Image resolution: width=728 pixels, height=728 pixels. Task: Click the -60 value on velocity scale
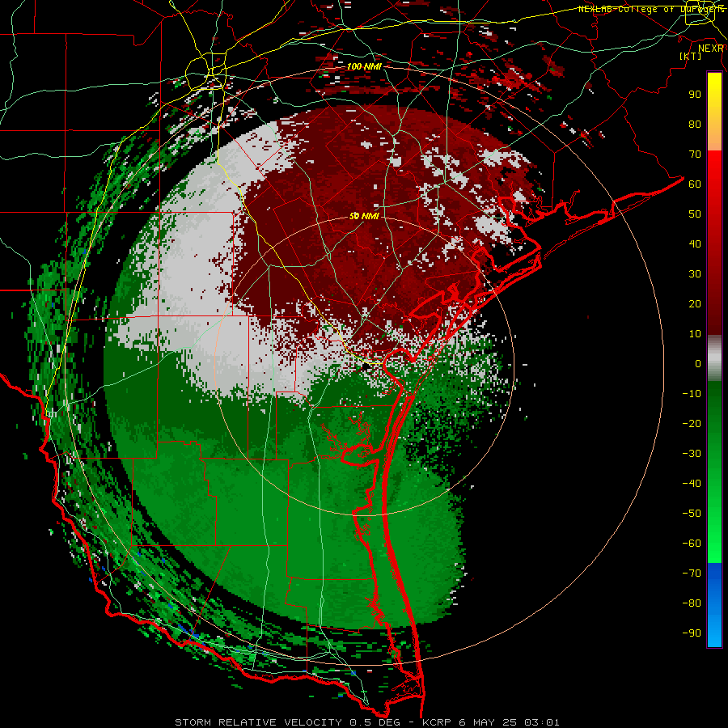click(692, 544)
